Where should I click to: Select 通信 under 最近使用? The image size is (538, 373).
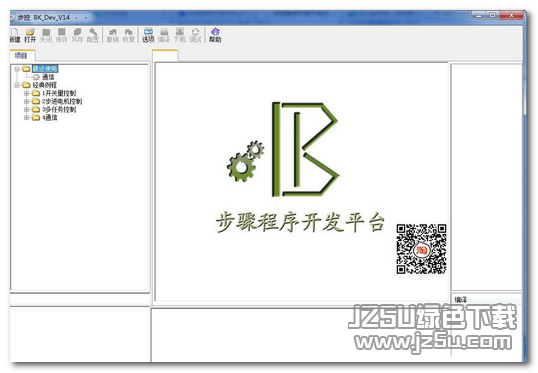[x=48, y=77]
